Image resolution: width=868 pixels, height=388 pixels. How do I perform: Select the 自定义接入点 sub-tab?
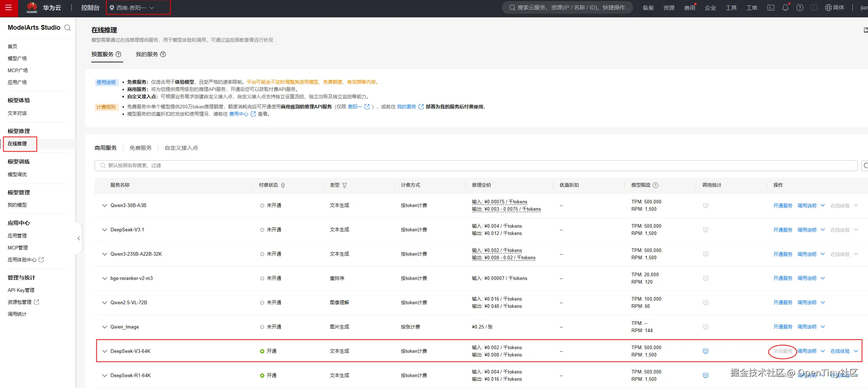point(181,148)
